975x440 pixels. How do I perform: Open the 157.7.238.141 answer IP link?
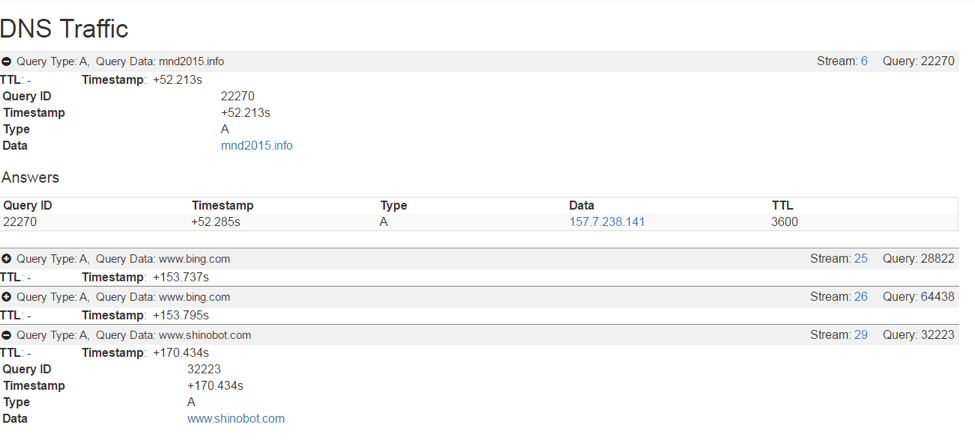click(607, 222)
